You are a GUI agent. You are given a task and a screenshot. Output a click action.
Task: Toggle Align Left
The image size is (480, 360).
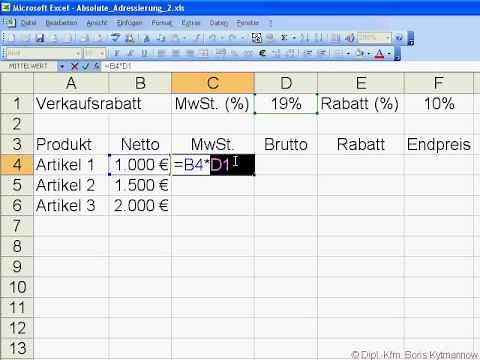tap(162, 53)
